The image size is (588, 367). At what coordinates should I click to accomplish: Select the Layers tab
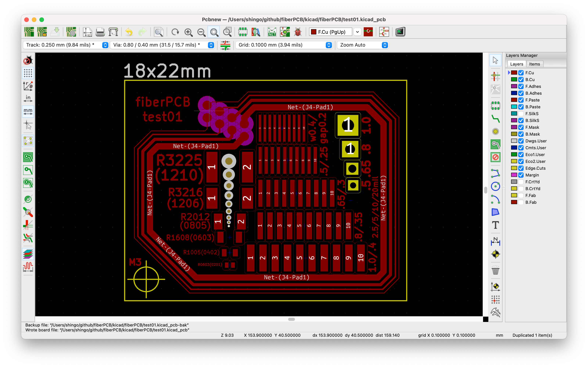(516, 64)
